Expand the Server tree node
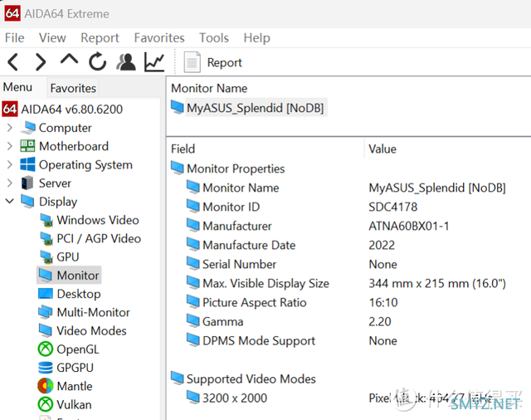This screenshot has width=531, height=420. [10, 183]
